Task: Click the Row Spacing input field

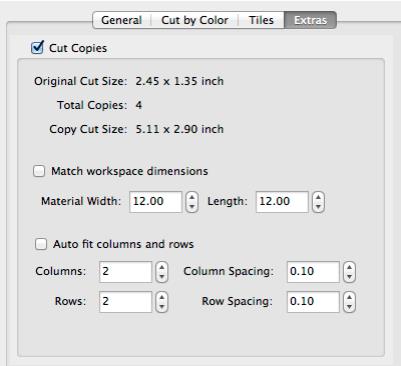Action: tap(313, 302)
